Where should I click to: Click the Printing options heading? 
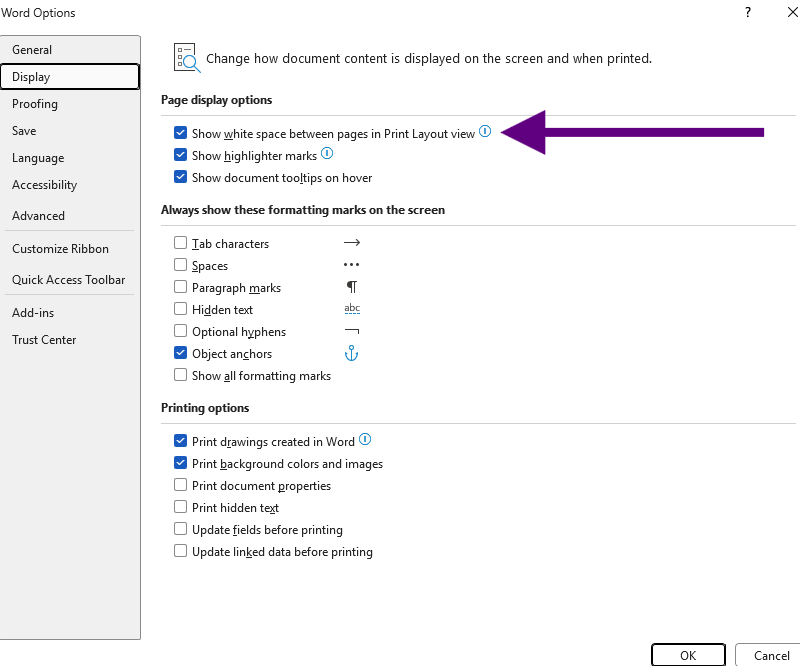point(205,408)
